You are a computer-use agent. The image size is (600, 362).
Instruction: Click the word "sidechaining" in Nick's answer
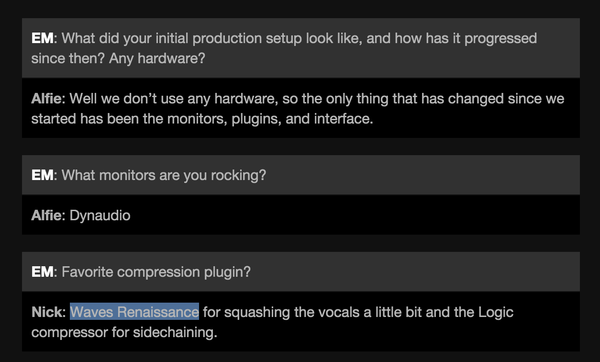pos(173,332)
